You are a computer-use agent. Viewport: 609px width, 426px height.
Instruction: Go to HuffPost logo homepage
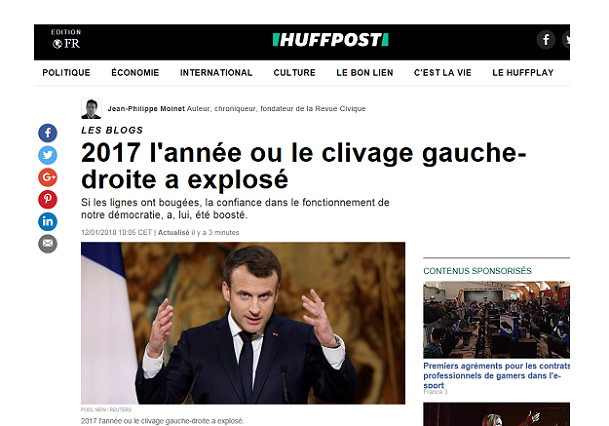pos(331,40)
